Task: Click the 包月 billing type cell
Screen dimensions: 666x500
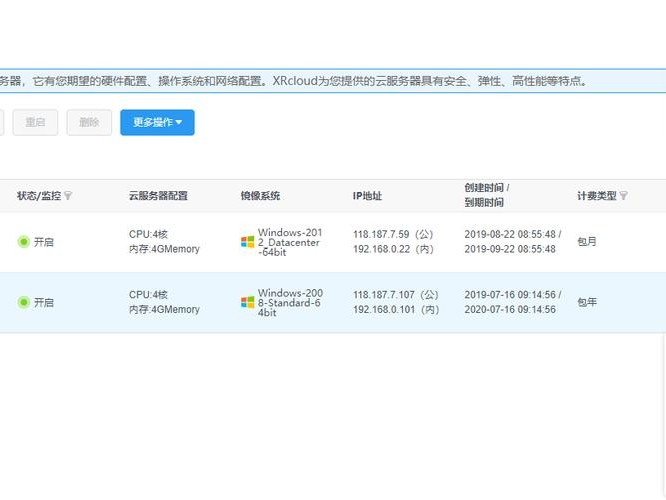Action: [x=587, y=242]
